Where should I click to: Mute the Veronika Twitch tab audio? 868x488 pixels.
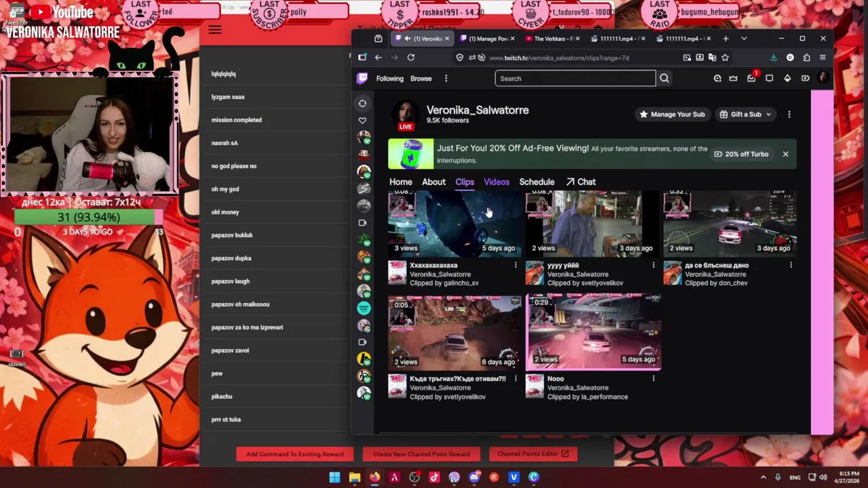pos(408,39)
